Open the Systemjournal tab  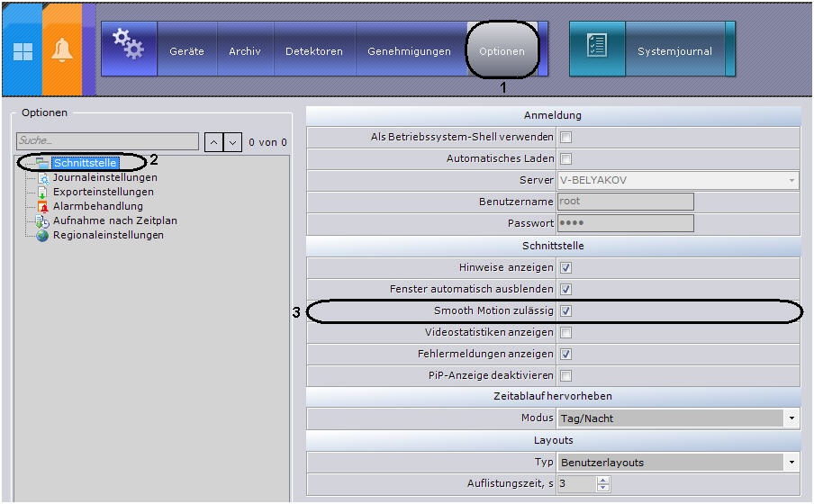674,51
